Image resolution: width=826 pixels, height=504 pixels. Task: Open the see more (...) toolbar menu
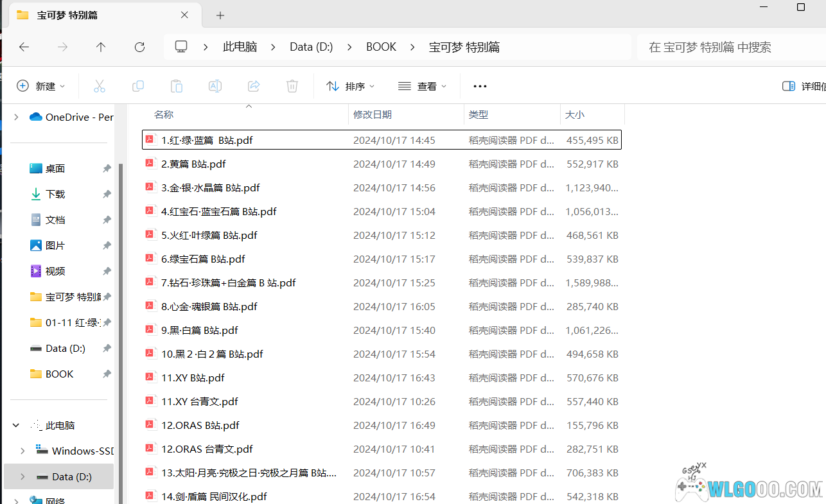tap(479, 85)
